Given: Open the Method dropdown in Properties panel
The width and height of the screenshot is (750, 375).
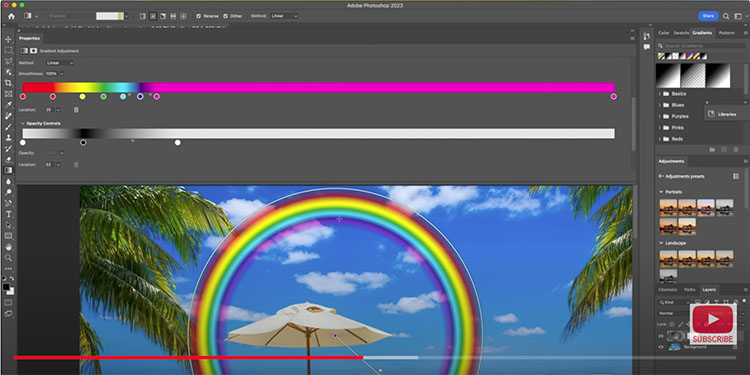Looking at the screenshot, I should click(60, 63).
